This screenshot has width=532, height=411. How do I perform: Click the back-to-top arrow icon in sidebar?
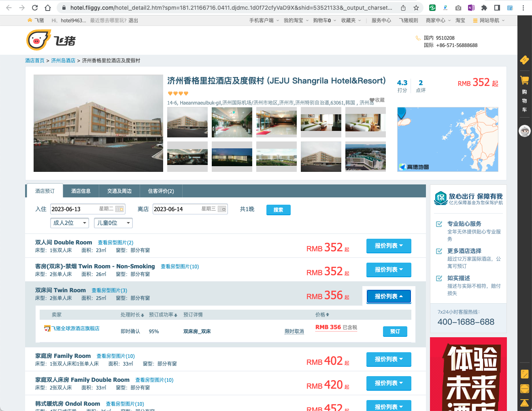click(524, 403)
